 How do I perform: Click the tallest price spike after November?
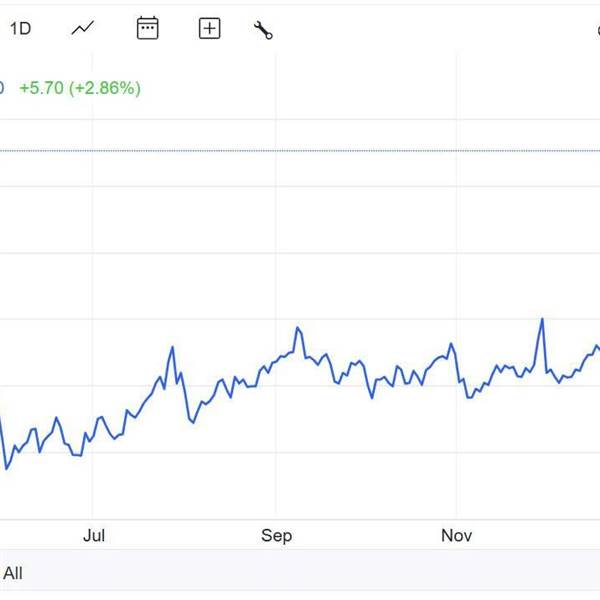(542, 319)
